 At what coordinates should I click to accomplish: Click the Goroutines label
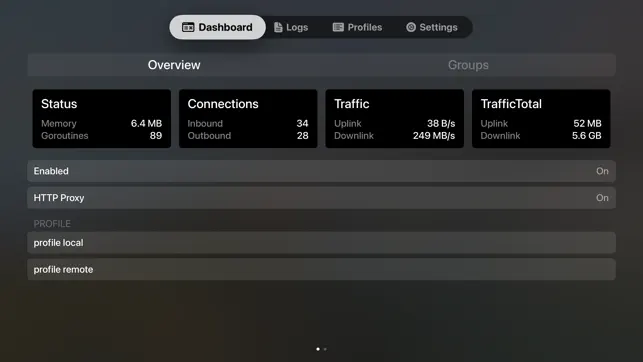click(x=64, y=136)
